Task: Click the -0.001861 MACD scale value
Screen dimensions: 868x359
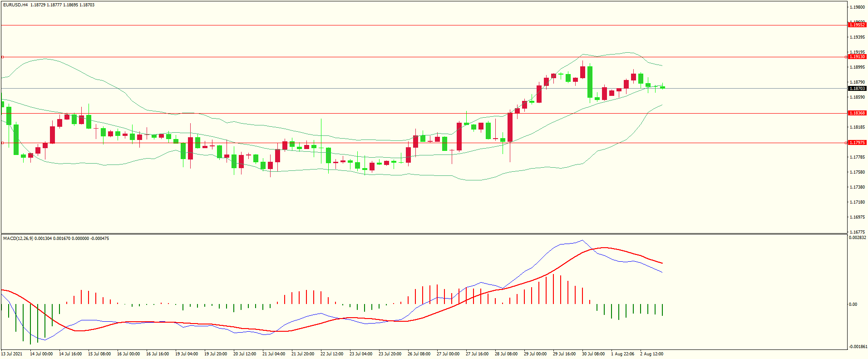Action: 857,347
